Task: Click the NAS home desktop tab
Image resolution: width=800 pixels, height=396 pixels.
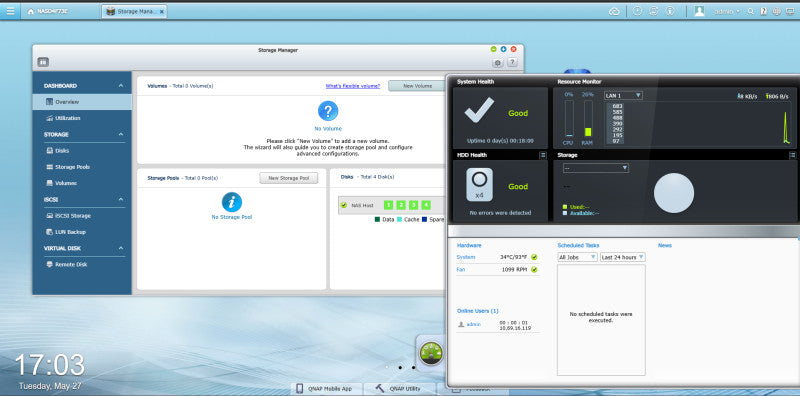Action: [x=47, y=11]
